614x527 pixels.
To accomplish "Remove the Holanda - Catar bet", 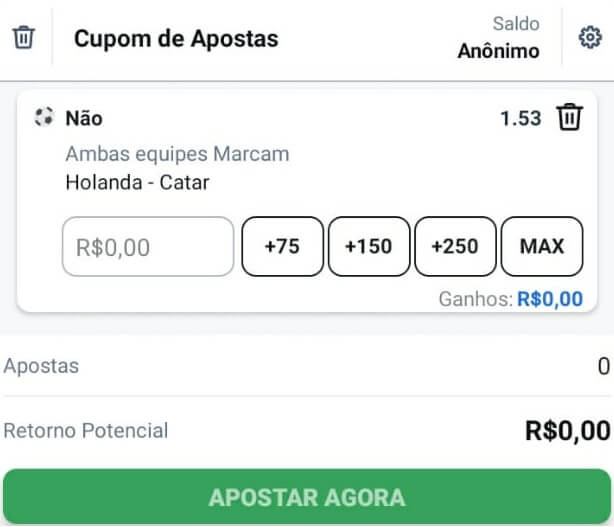I will [570, 117].
